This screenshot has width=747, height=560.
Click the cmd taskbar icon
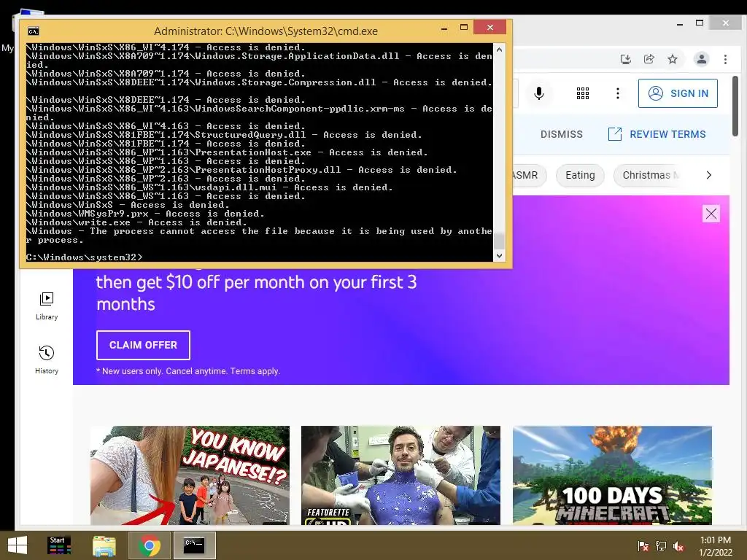(x=194, y=545)
